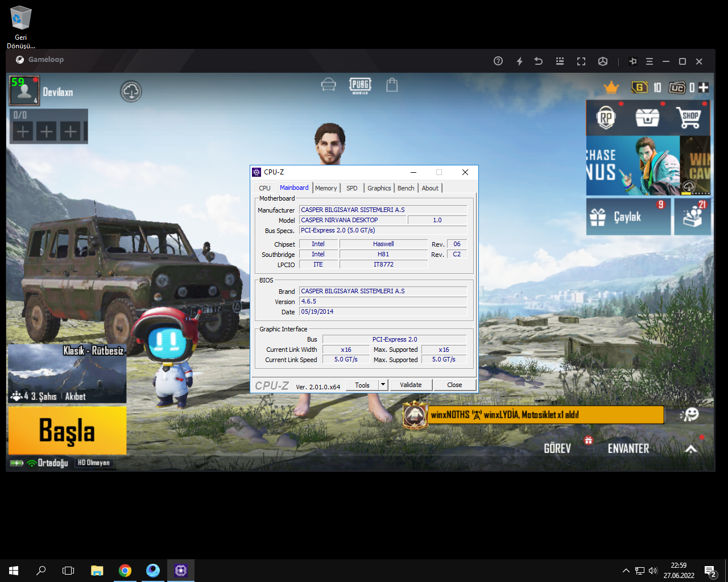The image size is (728, 582).
Task: Open the SPD tab in CPU-Z
Action: [x=352, y=188]
